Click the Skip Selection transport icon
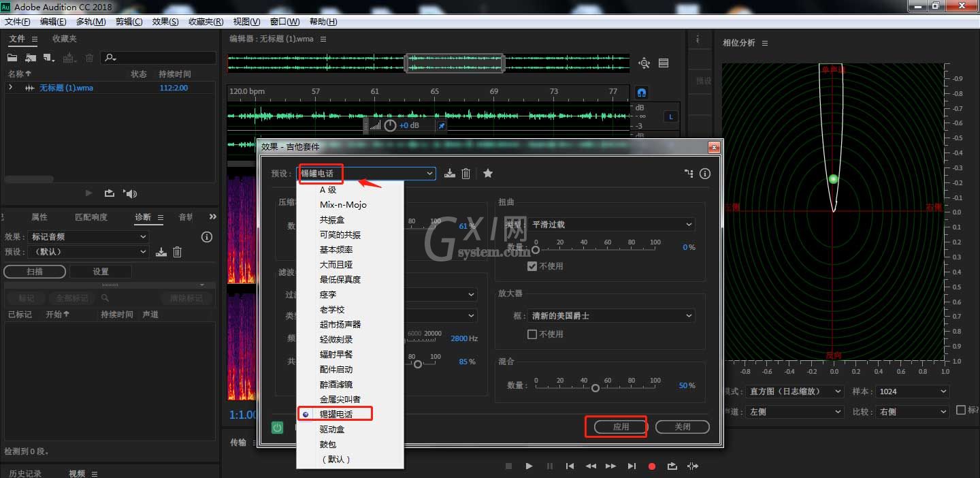 tap(693, 466)
